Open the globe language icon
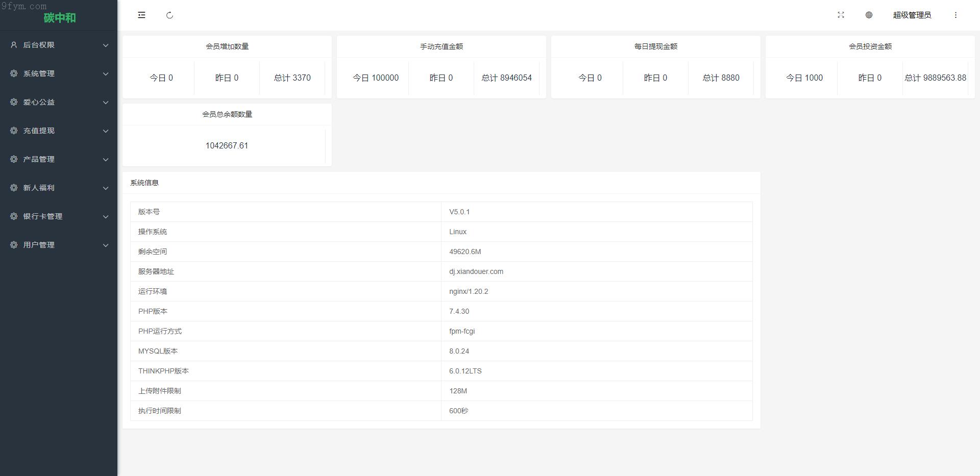 (x=869, y=15)
